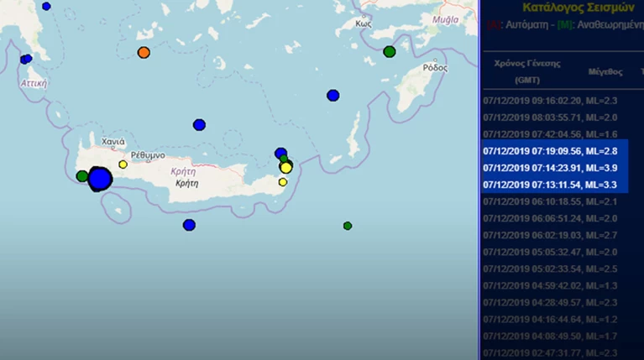Select the blue marker south of Crete
The height and width of the screenshot is (360, 644).
click(x=189, y=225)
